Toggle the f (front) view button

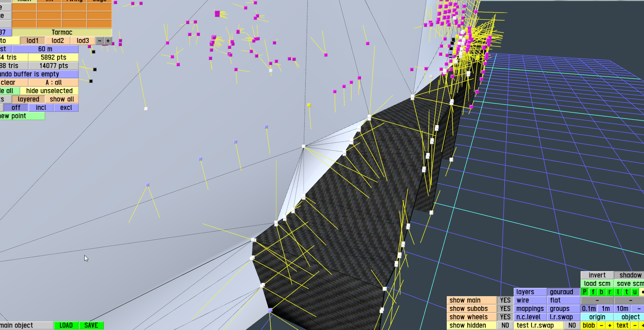593,292
